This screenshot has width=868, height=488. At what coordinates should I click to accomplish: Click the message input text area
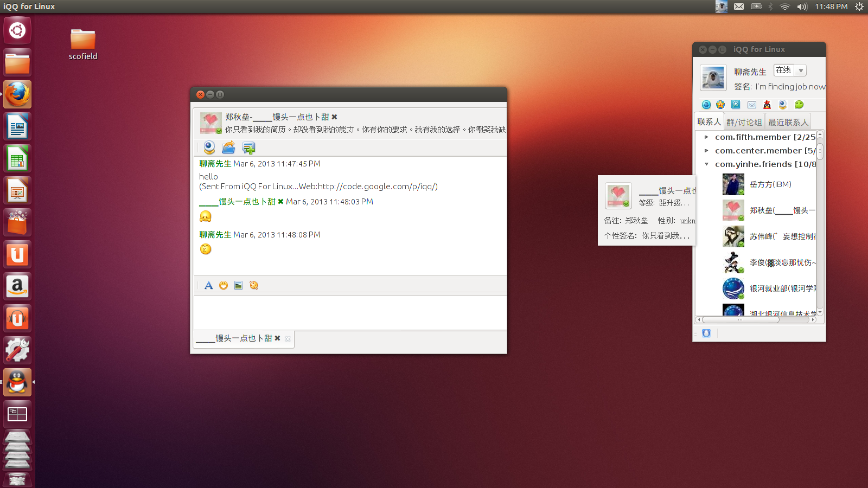click(350, 312)
